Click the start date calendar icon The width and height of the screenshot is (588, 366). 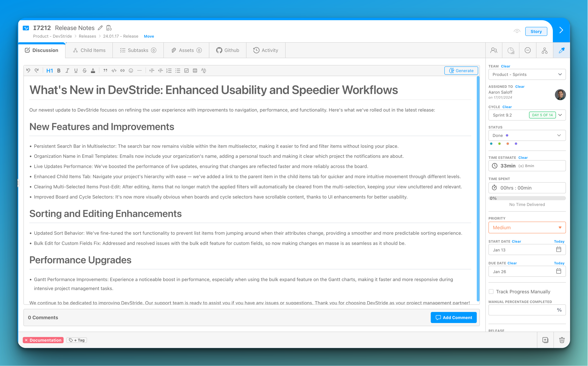coord(559,249)
